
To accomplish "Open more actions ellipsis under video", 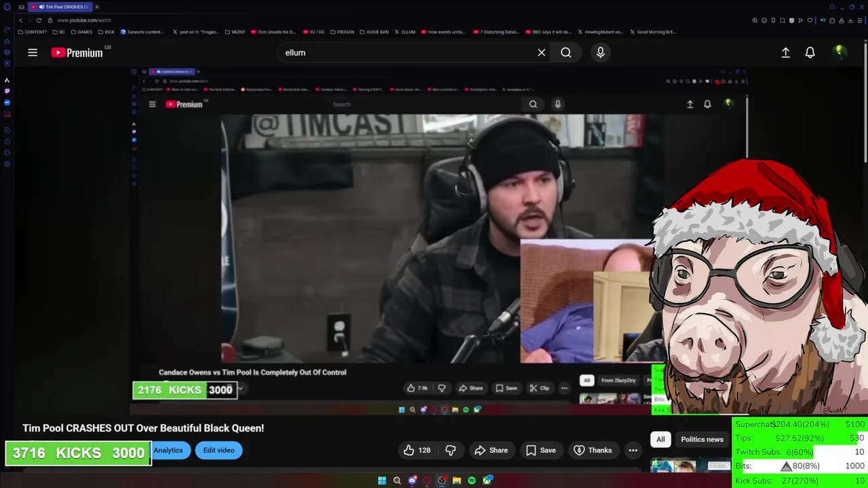I will pos(633,450).
